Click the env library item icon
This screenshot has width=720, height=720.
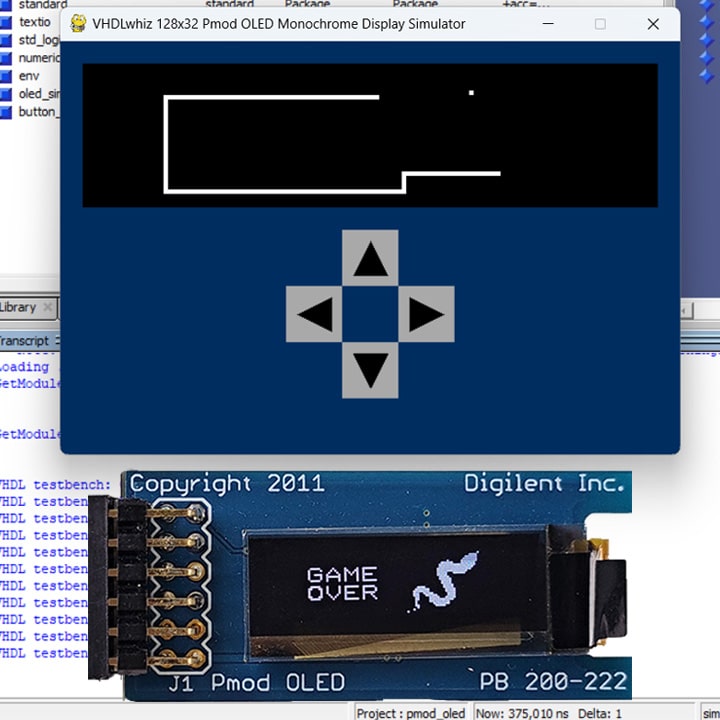pos(6,76)
